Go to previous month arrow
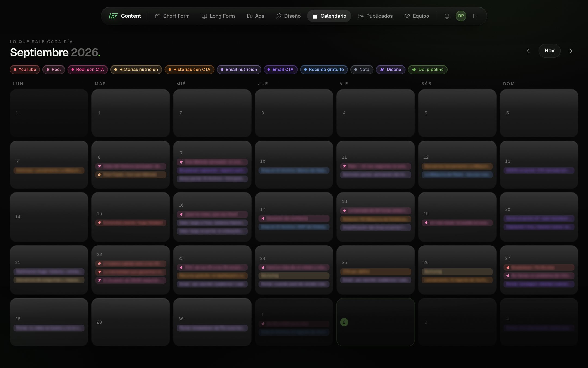The height and width of the screenshot is (368, 588). 528,51
